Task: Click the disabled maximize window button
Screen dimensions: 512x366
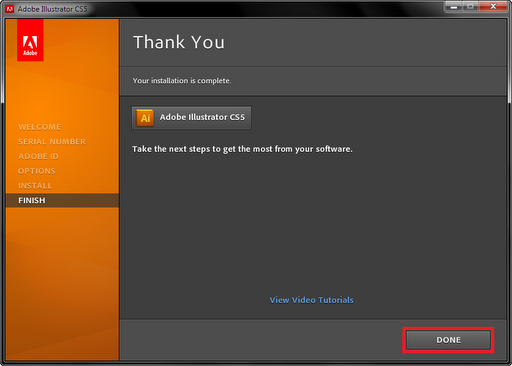Action: click(470, 7)
